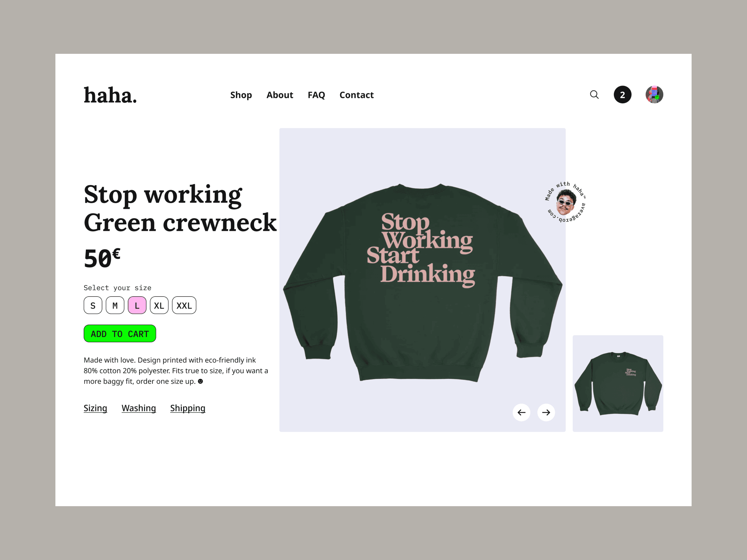Choose the highlighted L size
The height and width of the screenshot is (560, 747).
coord(137,306)
